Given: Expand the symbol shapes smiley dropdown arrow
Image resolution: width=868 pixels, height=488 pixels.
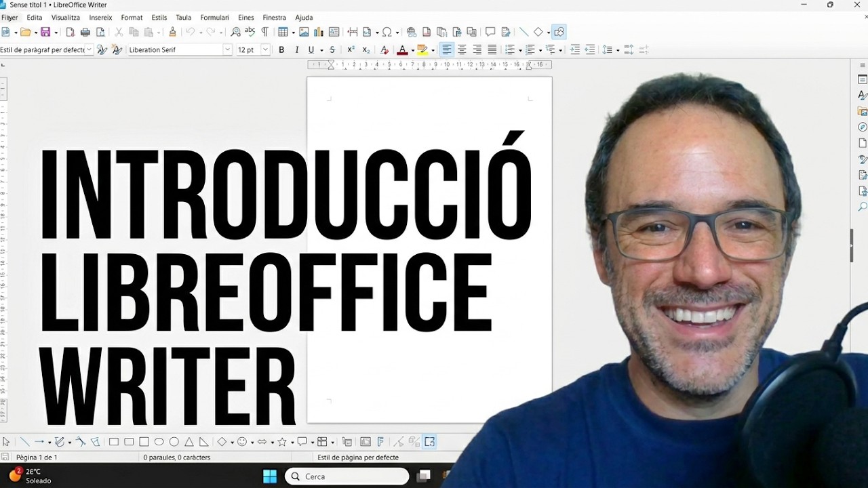Looking at the screenshot, I should (x=252, y=443).
